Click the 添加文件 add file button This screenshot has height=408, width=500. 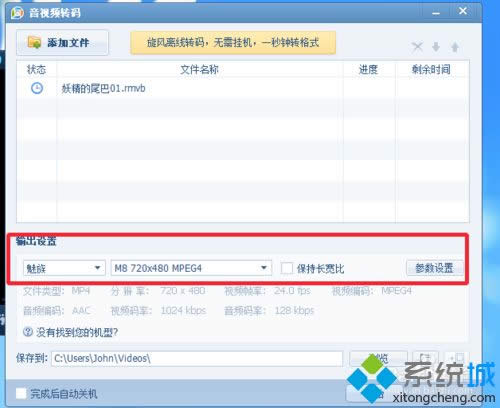tap(62, 42)
